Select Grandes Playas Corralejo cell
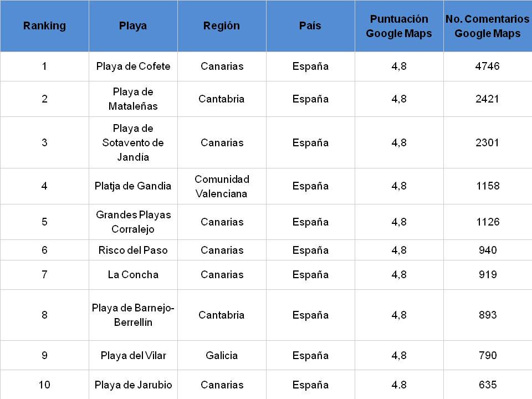 coord(133,222)
